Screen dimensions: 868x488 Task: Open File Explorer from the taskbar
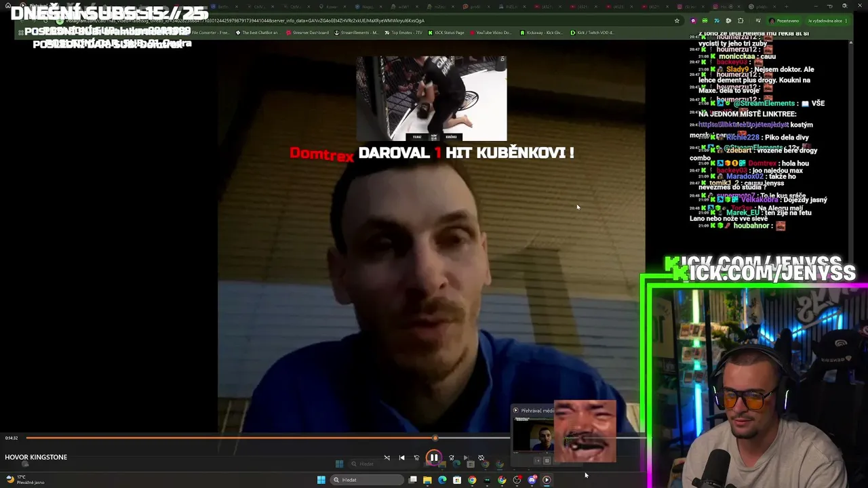(427, 480)
